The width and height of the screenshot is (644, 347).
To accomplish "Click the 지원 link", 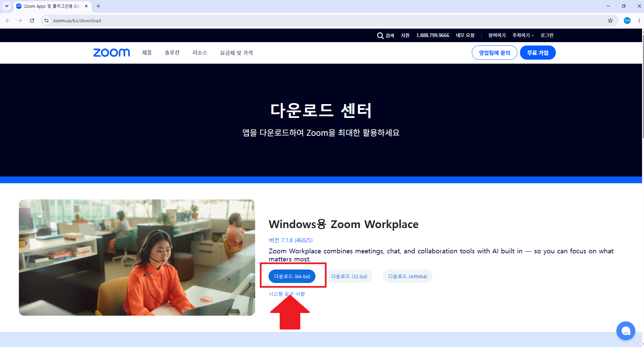I will [405, 35].
